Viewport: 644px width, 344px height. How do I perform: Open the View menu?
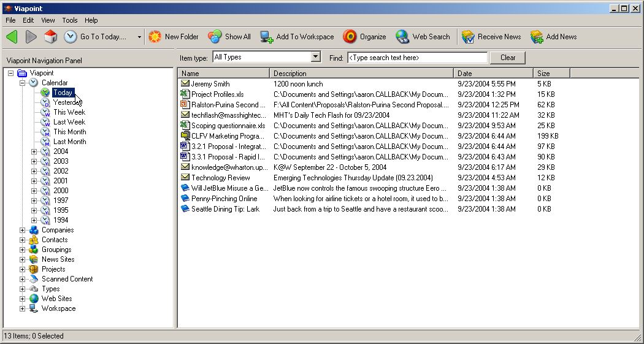pos(48,20)
